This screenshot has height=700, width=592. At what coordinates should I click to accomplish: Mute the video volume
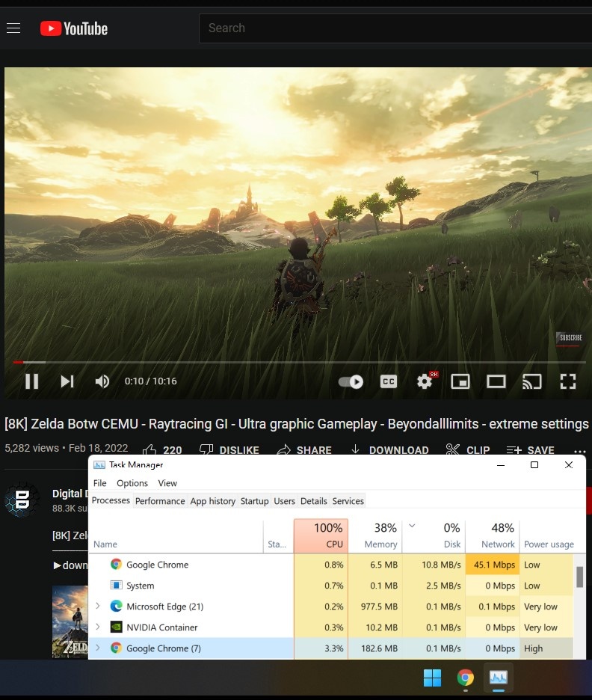point(102,381)
